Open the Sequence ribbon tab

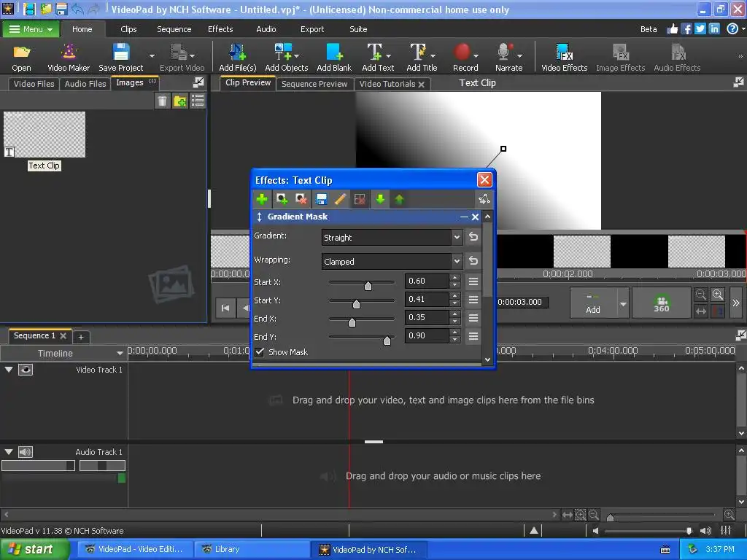(174, 29)
